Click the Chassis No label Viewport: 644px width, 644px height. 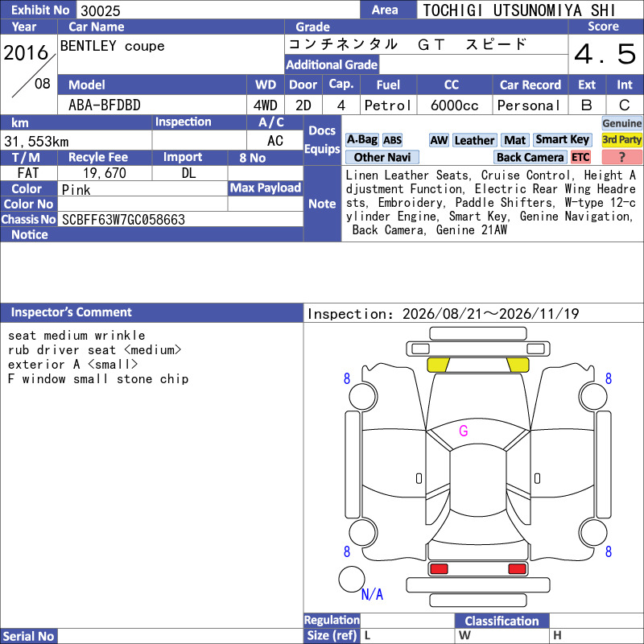(28, 220)
